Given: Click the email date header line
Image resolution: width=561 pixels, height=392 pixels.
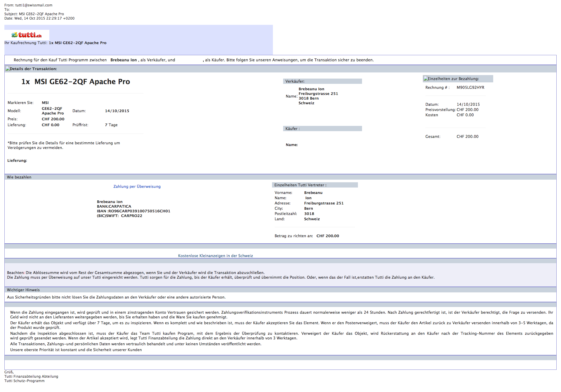Looking at the screenshot, I should 39,18.
